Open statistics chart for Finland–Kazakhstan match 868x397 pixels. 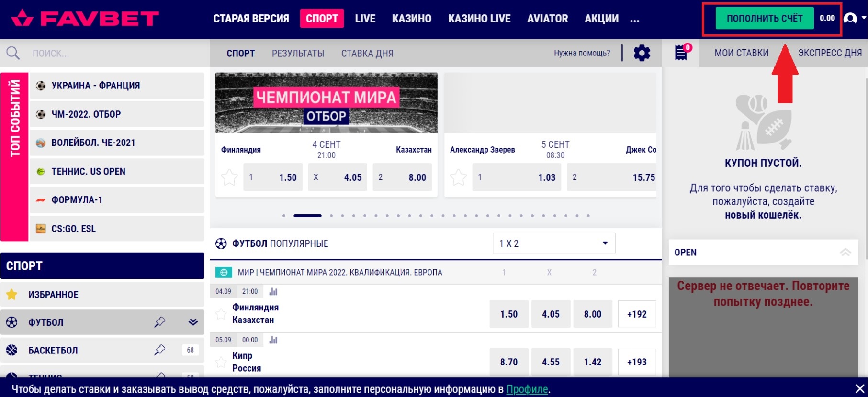[x=273, y=291]
